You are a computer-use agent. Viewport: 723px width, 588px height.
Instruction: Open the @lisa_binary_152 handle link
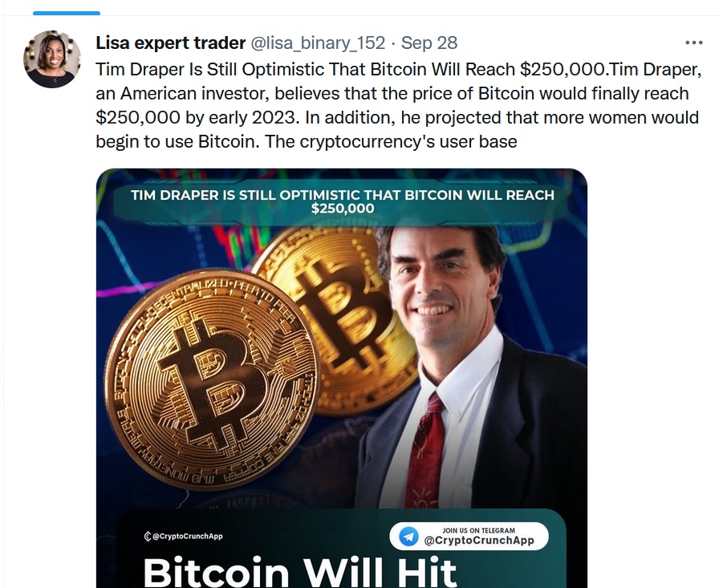click(318, 43)
